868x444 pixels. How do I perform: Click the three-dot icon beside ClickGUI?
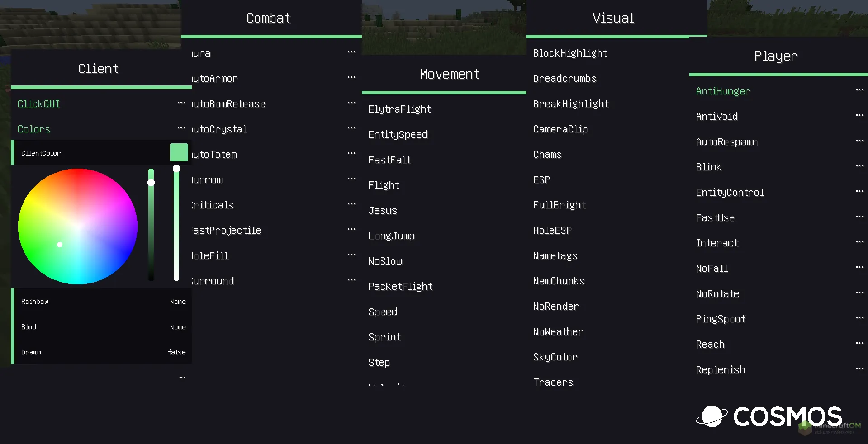pos(181,103)
